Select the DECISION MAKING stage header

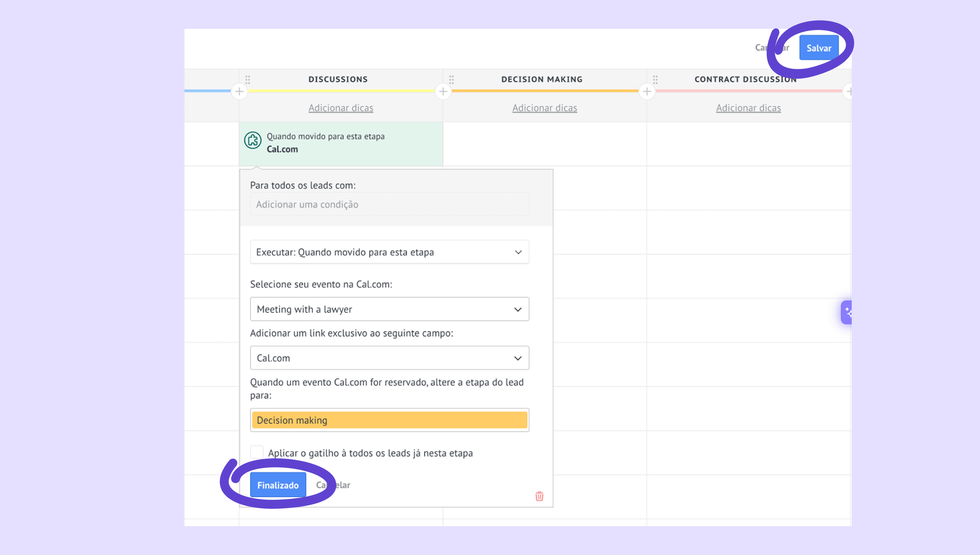pyautogui.click(x=542, y=79)
